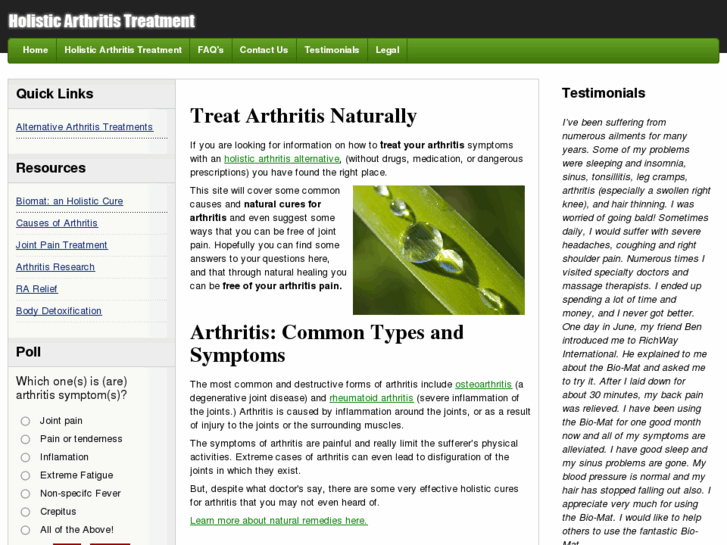The height and width of the screenshot is (545, 727).
Task: Open the Arthritis Research link
Action: tap(55, 267)
